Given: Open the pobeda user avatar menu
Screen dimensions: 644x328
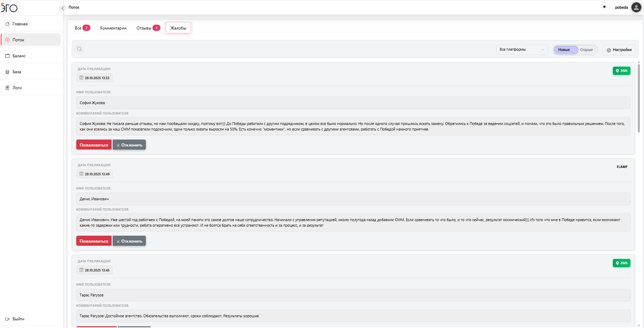Looking at the screenshot, I should [636, 7].
